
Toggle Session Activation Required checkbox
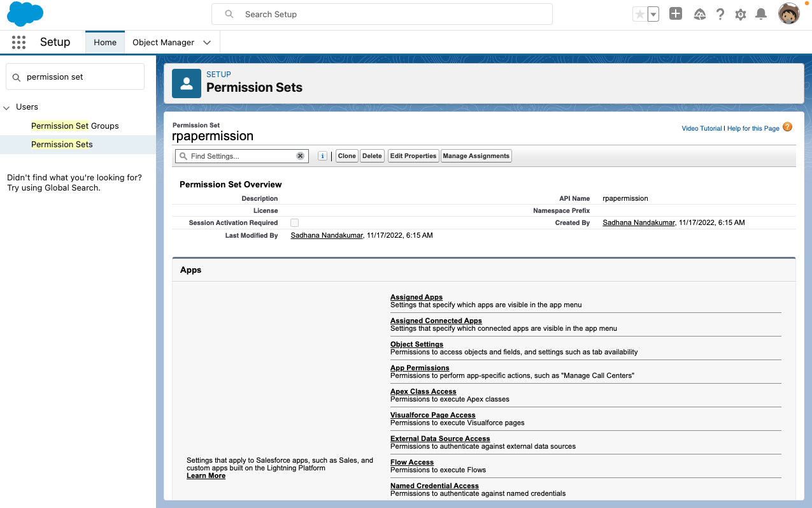[294, 222]
